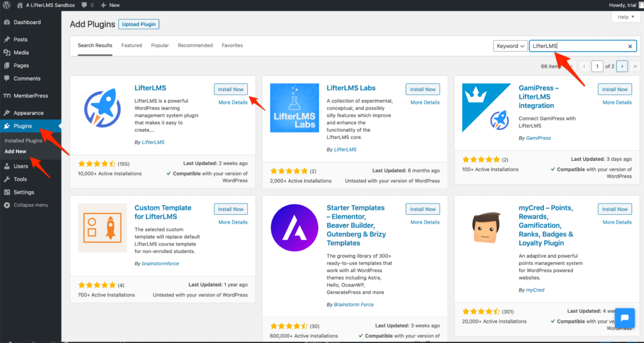Open More Details for LifterLMS
This screenshot has width=644, height=343.
[233, 102]
